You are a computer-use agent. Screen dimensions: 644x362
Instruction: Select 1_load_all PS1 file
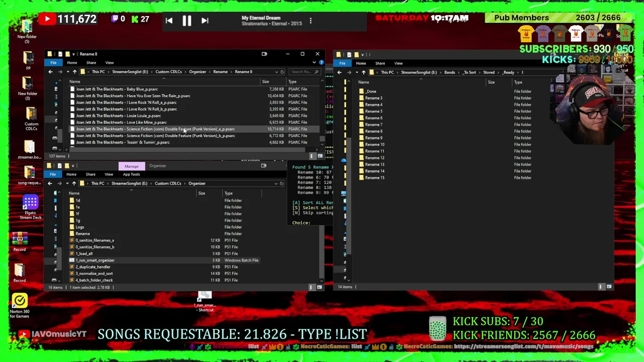[x=84, y=254]
